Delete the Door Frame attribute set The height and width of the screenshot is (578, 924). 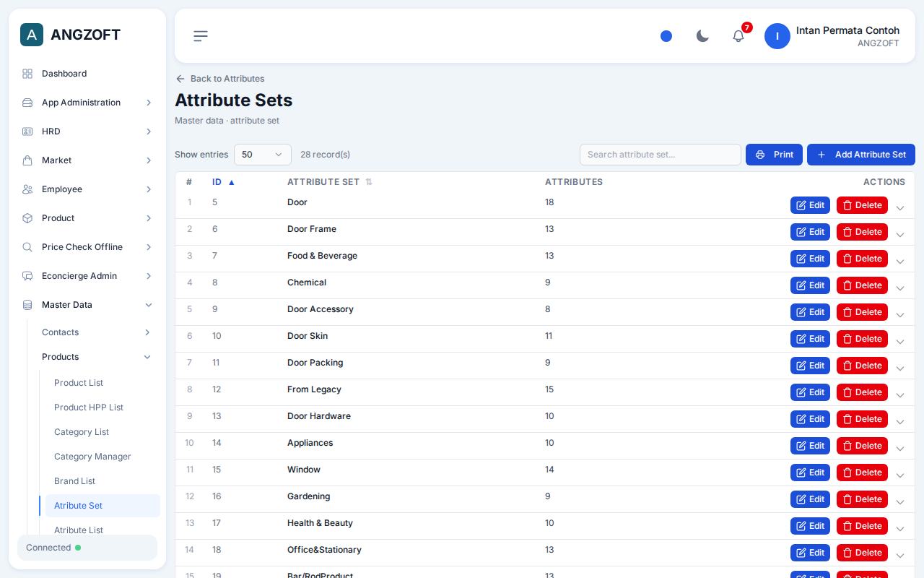coord(862,232)
